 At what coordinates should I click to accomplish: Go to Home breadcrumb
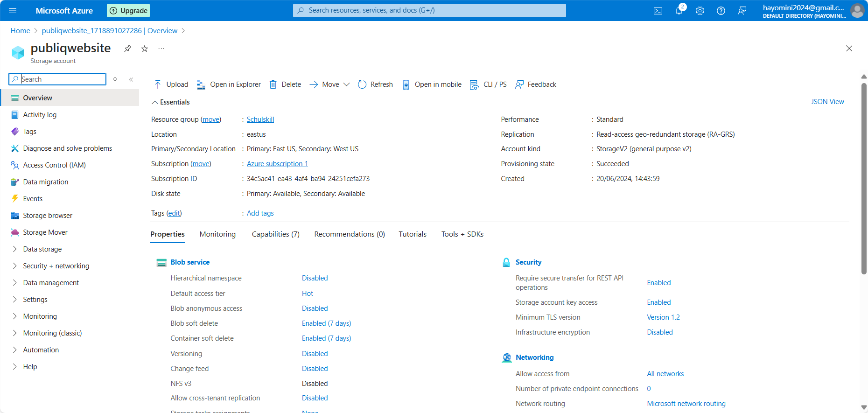[21, 31]
